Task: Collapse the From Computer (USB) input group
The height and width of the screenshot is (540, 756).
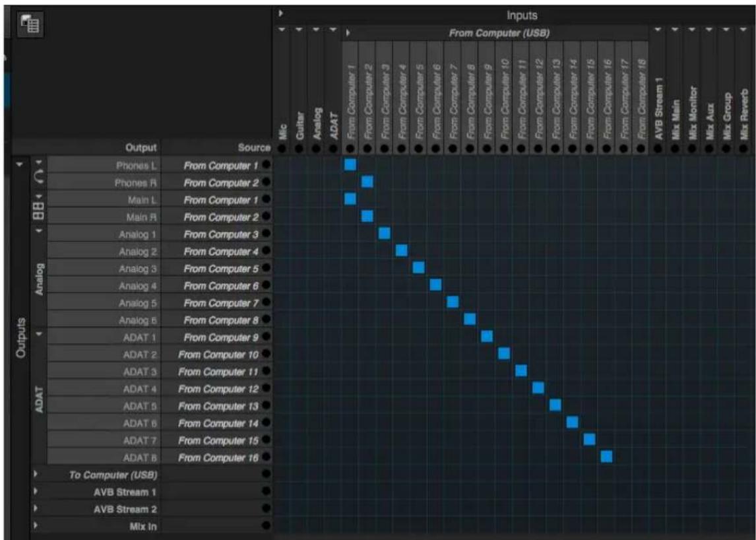Action: [x=348, y=33]
